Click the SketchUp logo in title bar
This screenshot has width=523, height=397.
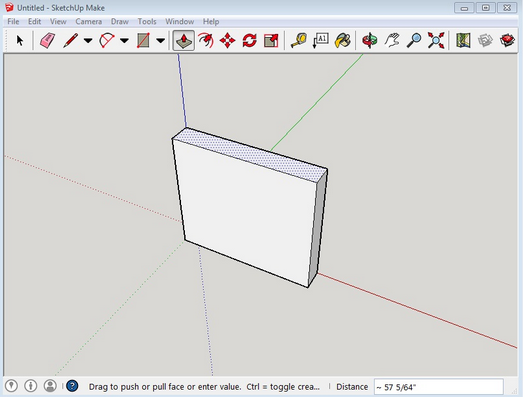coord(9,7)
